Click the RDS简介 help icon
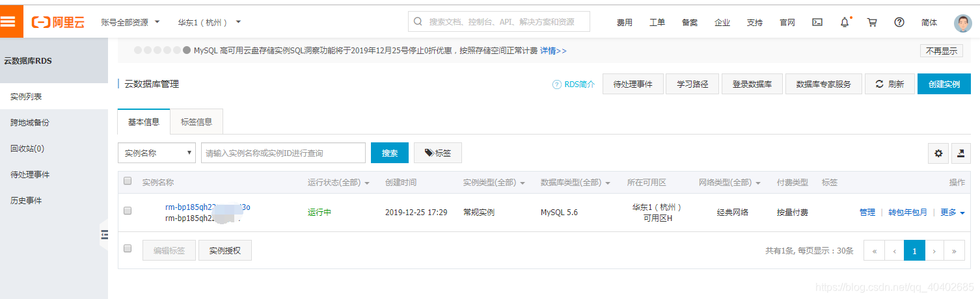980x299 pixels. click(x=556, y=84)
